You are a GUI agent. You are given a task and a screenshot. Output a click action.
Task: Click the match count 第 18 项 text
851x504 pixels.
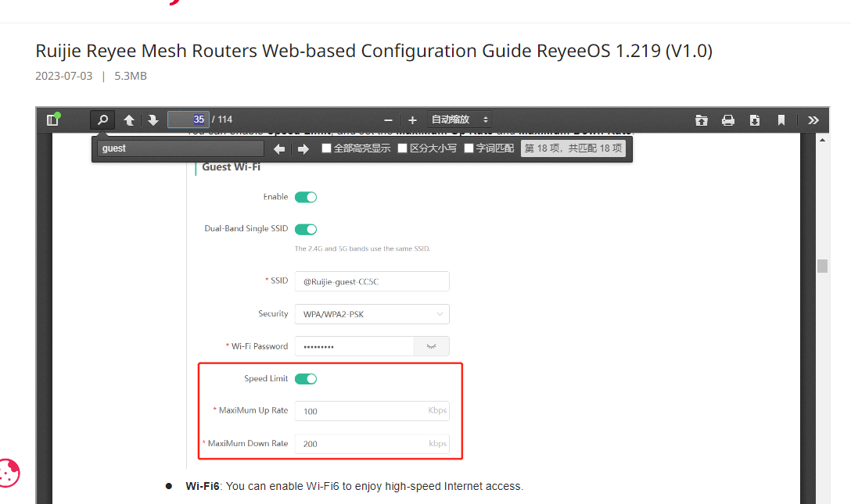[x=573, y=148]
